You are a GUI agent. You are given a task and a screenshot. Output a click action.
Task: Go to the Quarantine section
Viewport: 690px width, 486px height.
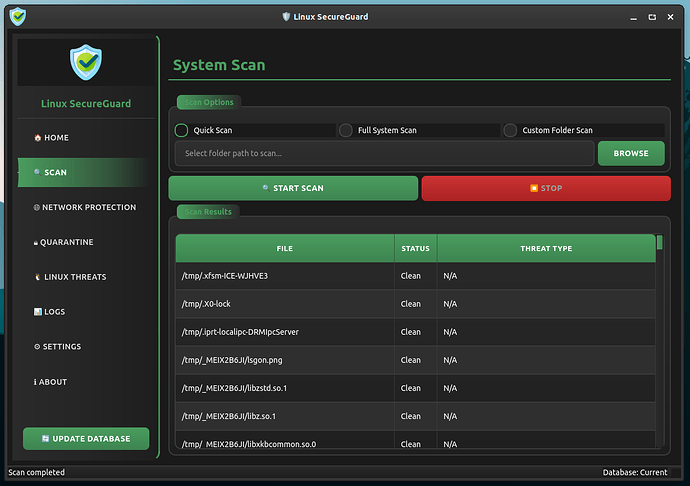tap(64, 242)
